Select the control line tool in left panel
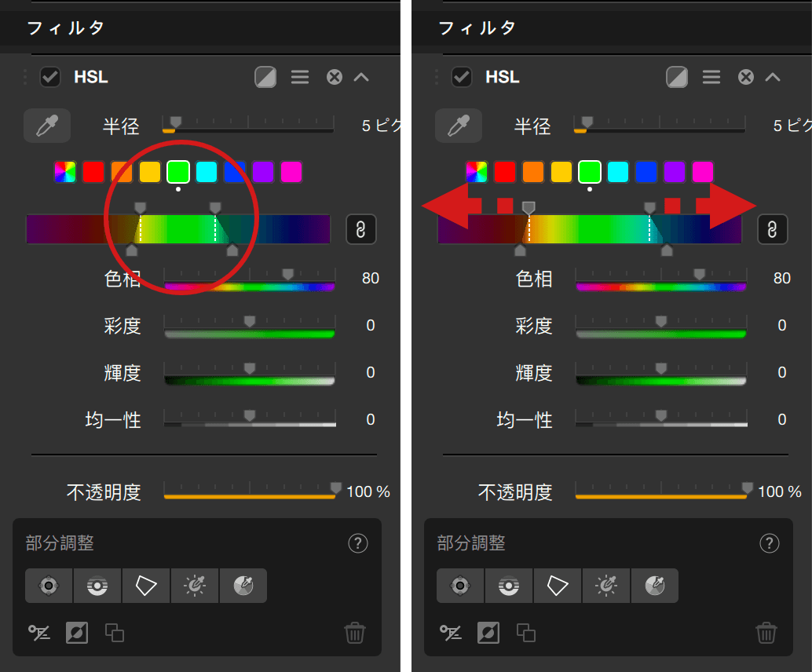 click(x=97, y=586)
